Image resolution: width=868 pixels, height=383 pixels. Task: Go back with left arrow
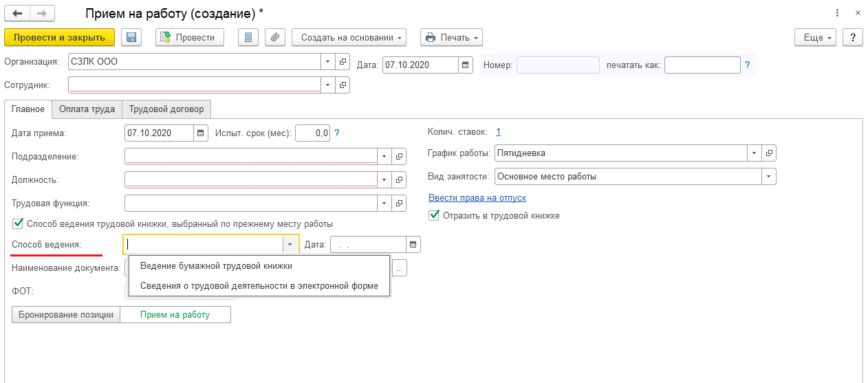pos(17,14)
